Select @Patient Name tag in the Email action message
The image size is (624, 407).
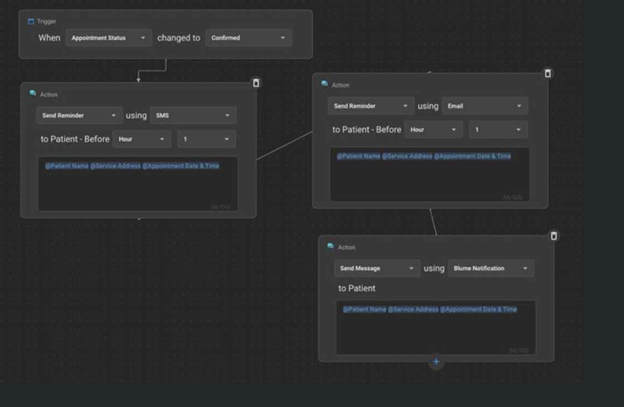click(x=360, y=157)
